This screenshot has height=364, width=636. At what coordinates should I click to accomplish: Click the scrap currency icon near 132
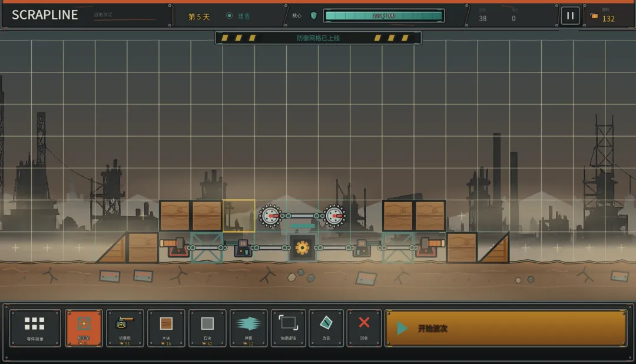(594, 16)
